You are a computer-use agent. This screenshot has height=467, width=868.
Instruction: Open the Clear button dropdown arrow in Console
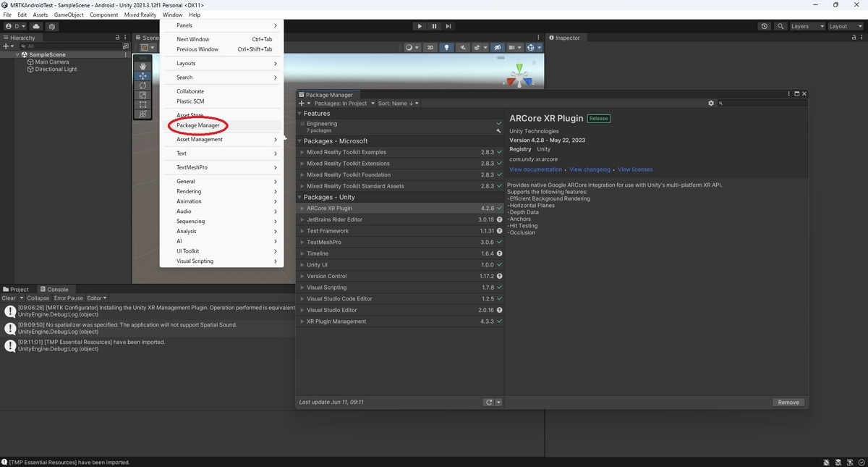tap(22, 298)
